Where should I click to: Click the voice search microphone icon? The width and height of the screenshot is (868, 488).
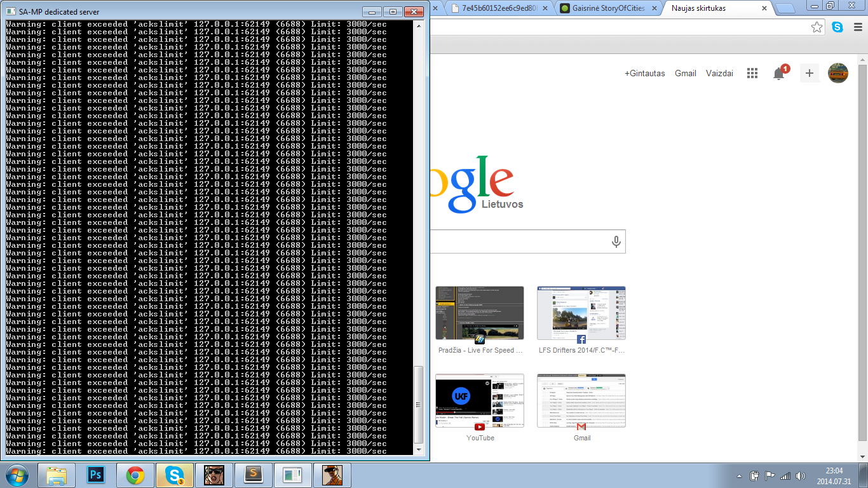(x=615, y=241)
